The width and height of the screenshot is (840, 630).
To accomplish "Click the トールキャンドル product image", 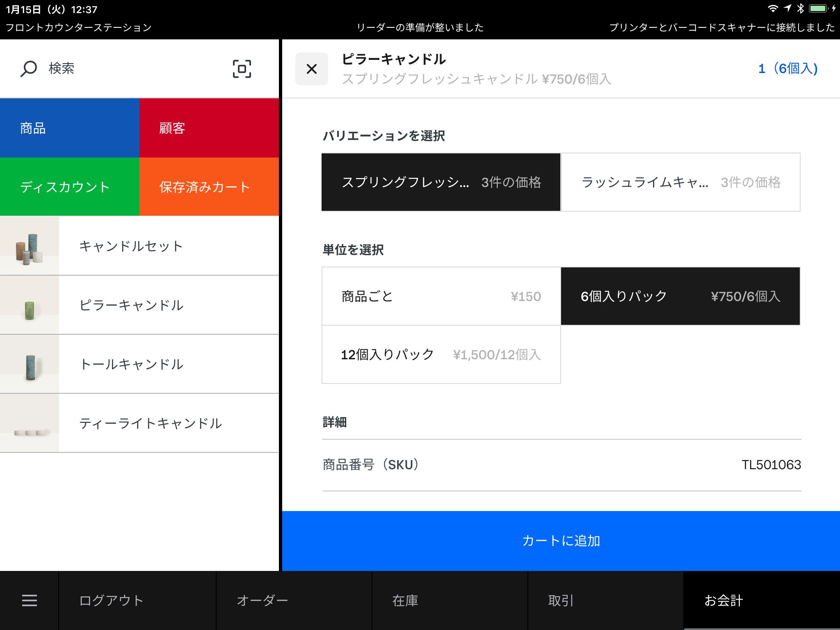I will (29, 364).
